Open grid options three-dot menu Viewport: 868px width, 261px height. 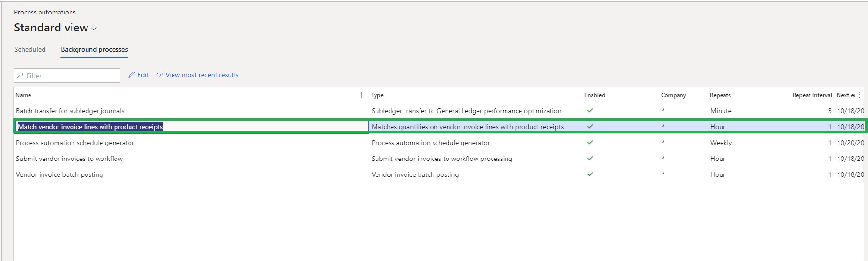[860, 95]
